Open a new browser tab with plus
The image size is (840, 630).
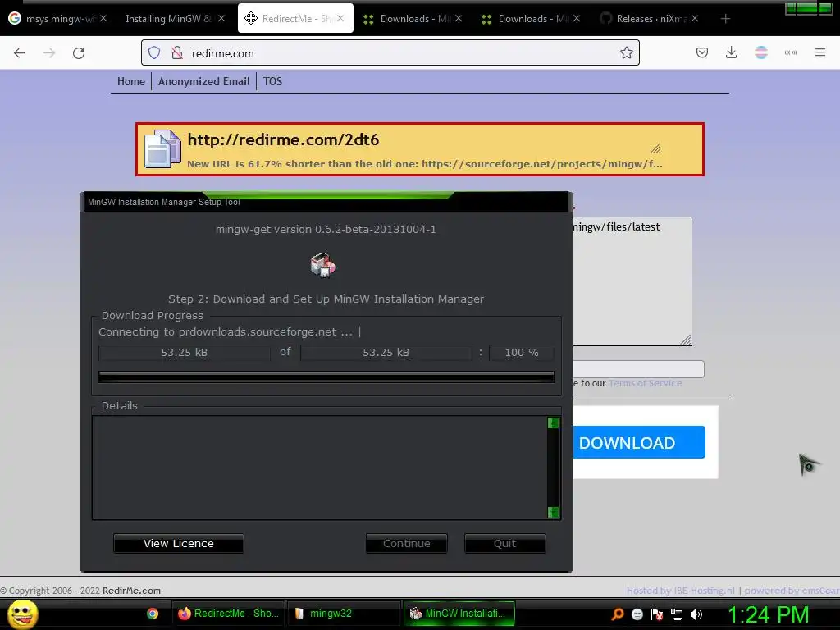point(725,19)
